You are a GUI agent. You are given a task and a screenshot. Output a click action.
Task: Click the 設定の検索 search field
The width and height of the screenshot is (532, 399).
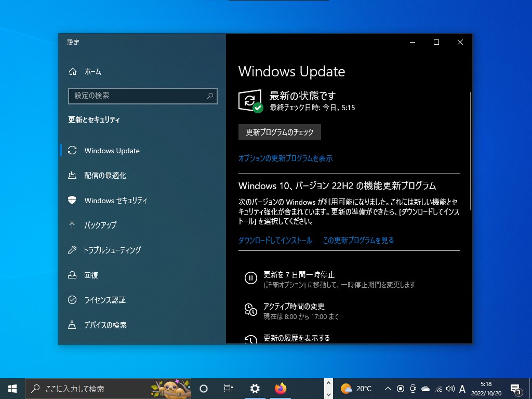pos(142,96)
